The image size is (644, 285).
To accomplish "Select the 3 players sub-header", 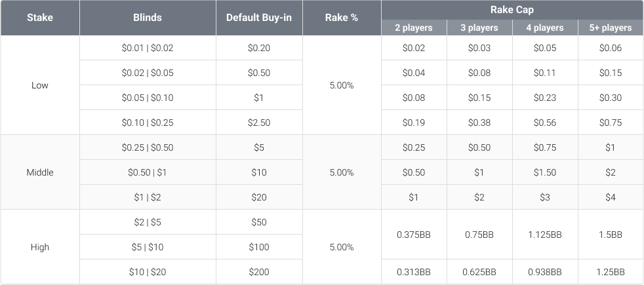I will 479,28.
